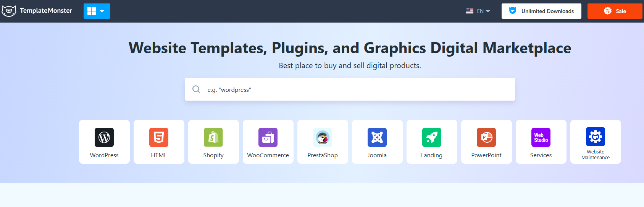Image resolution: width=644 pixels, height=207 pixels.
Task: Click the orange Sale button
Action: click(x=615, y=11)
